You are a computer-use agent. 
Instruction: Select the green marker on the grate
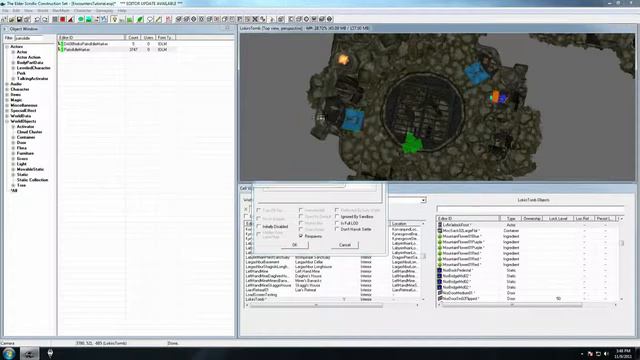pos(411,143)
